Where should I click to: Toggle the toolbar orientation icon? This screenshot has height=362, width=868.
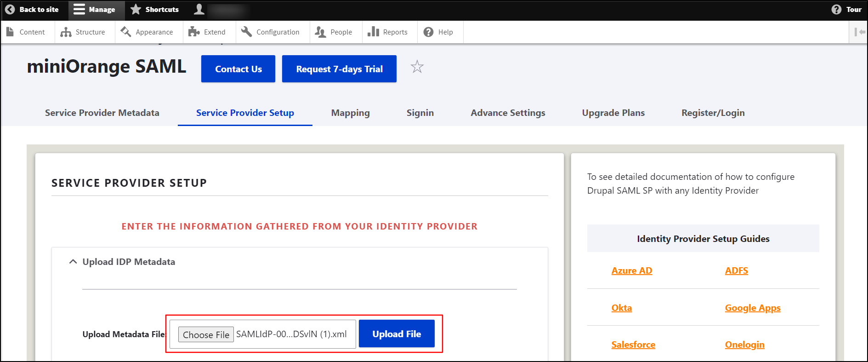(x=859, y=32)
